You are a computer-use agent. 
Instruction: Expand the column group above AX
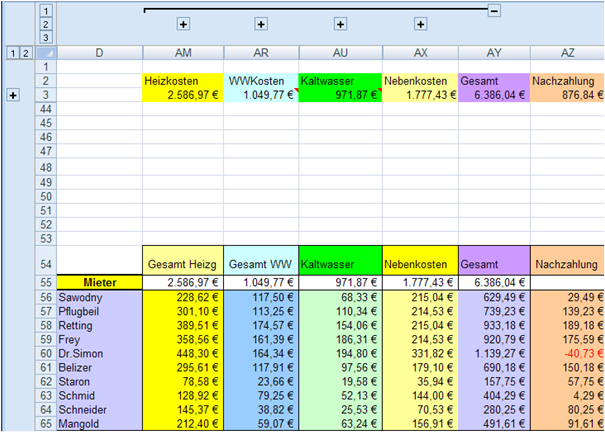[421, 23]
